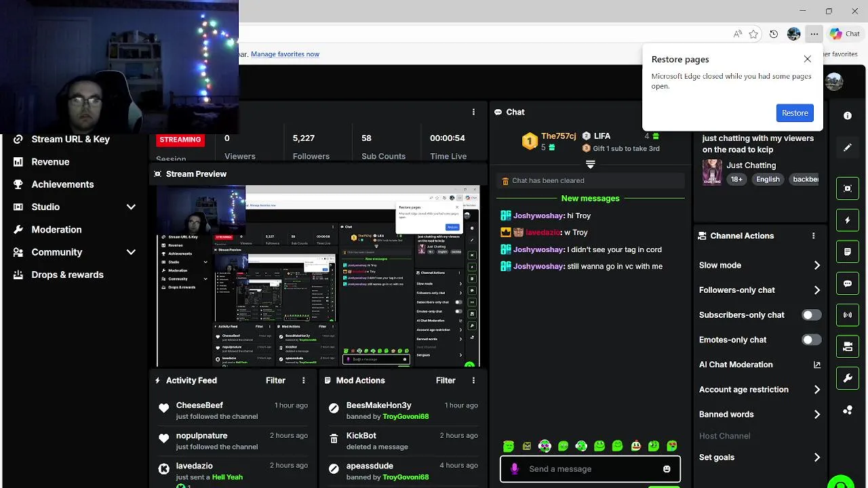868x488 pixels.
Task: Click the three-dots cluster sidebar icon
Action: (848, 410)
